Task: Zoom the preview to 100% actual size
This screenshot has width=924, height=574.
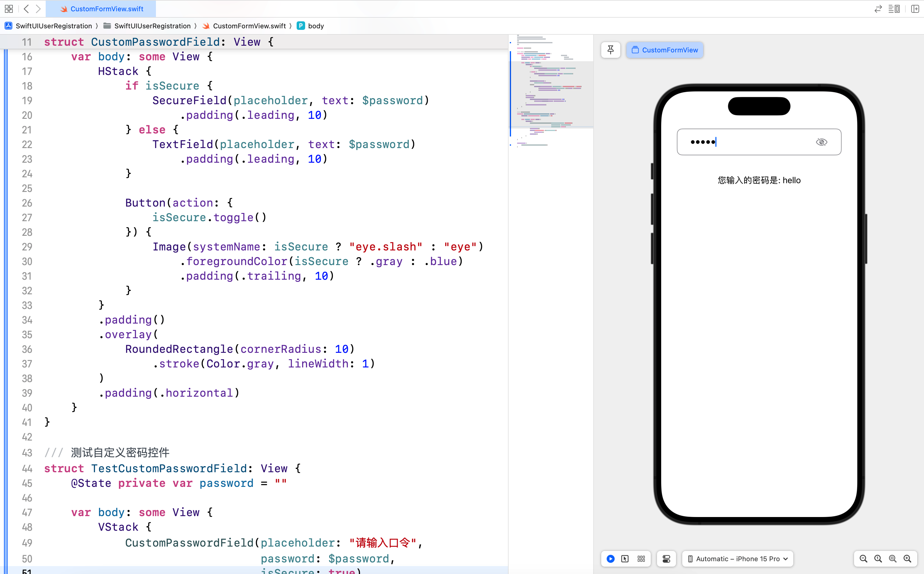Action: tap(878, 559)
